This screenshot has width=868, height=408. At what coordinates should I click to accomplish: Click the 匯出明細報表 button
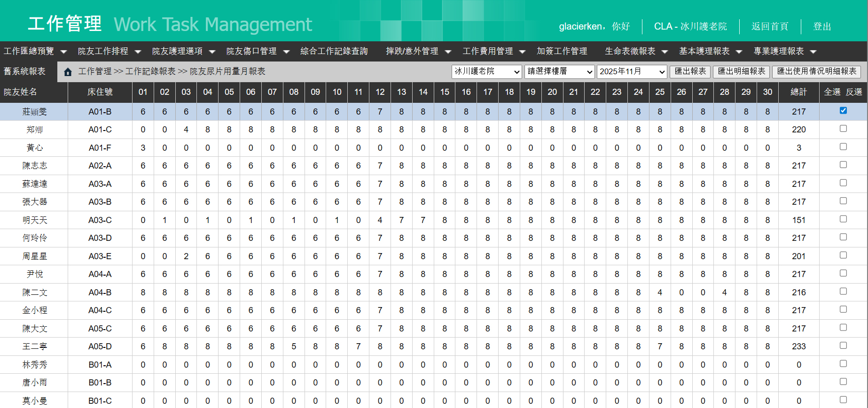click(x=741, y=71)
